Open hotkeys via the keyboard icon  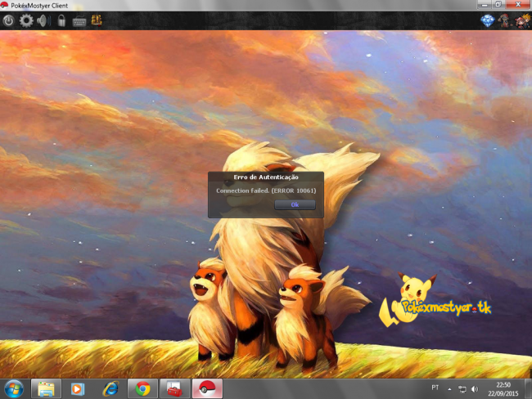click(x=79, y=22)
